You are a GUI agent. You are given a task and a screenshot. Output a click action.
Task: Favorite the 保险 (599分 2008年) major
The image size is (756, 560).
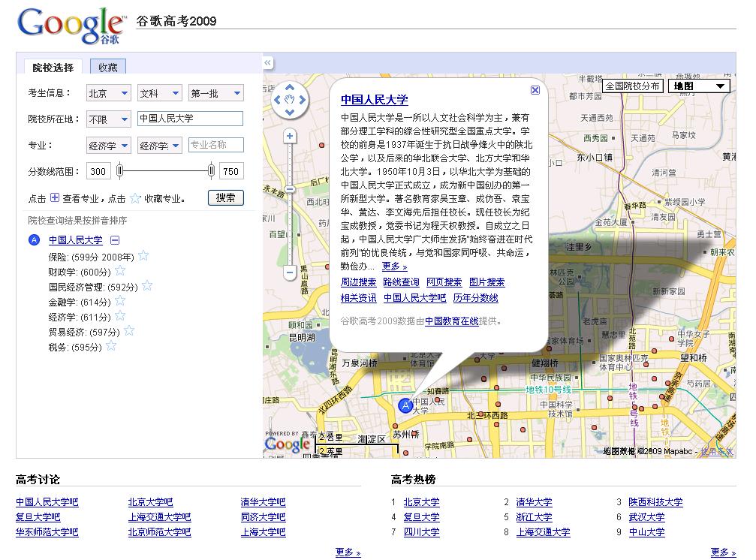(x=143, y=256)
